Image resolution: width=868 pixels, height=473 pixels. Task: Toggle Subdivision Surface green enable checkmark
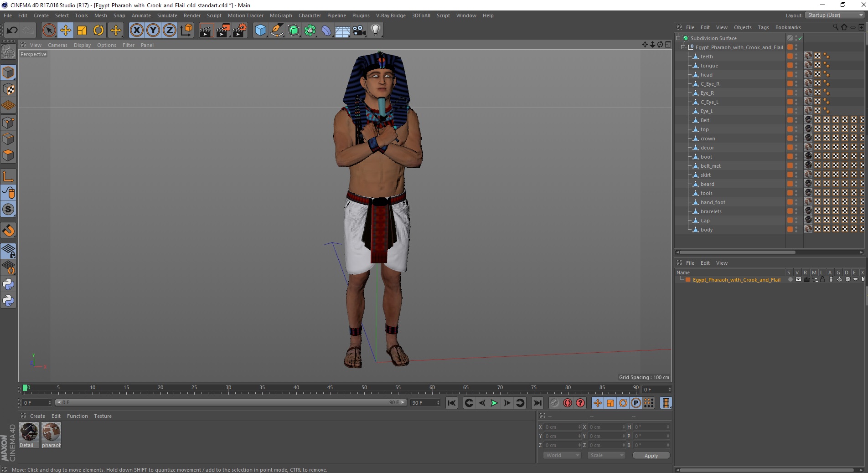(x=801, y=38)
